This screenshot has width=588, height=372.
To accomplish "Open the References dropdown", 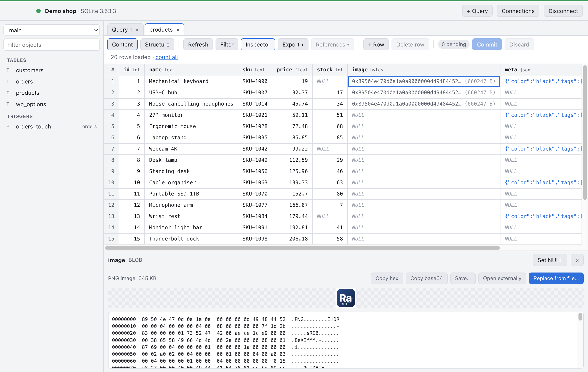I will (332, 45).
